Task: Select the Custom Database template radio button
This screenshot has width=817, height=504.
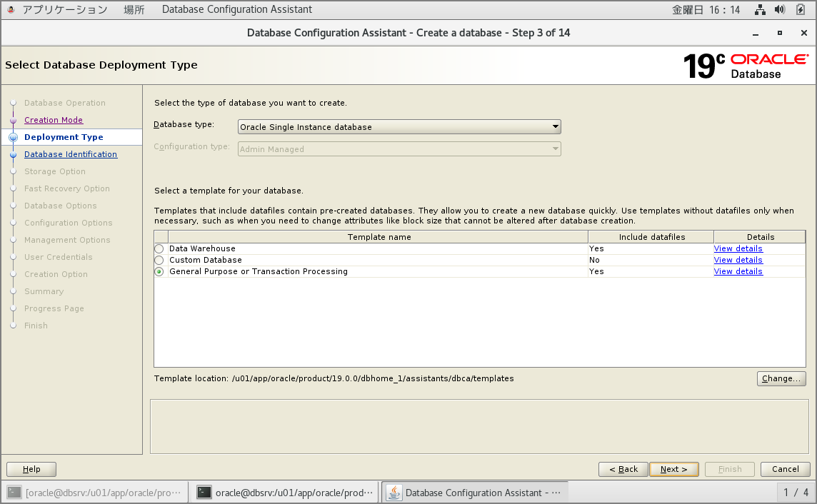Action: click(x=159, y=261)
